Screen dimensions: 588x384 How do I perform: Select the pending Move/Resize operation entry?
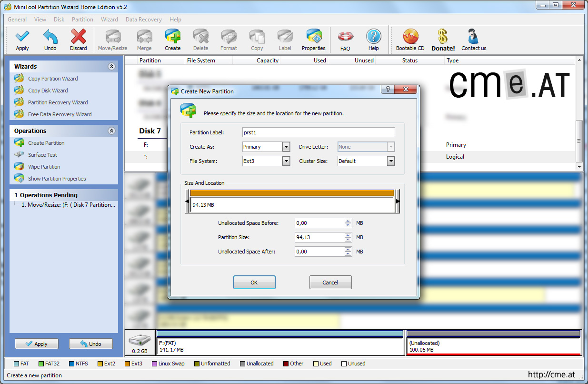coord(68,205)
